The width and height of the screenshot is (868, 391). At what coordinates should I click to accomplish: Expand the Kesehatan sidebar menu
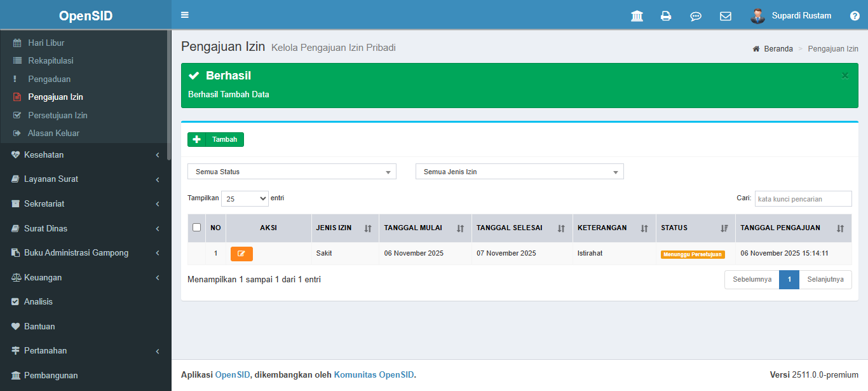85,155
